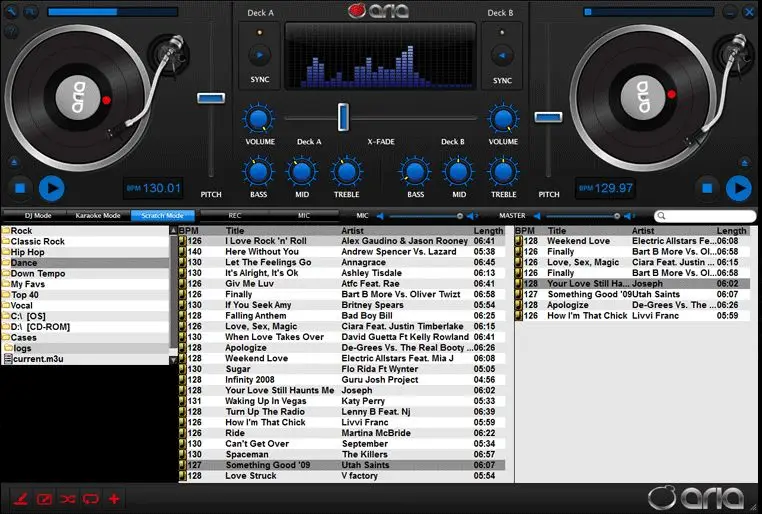This screenshot has width=762, height=514.
Task: Select 'I Love Rock 'n' Roll' in library
Action: coord(342,241)
